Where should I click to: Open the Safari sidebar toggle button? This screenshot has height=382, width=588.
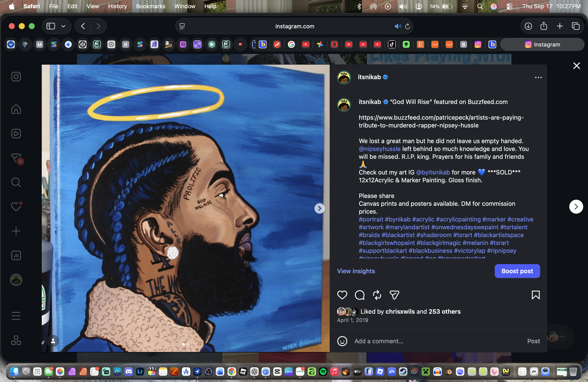tap(51, 26)
